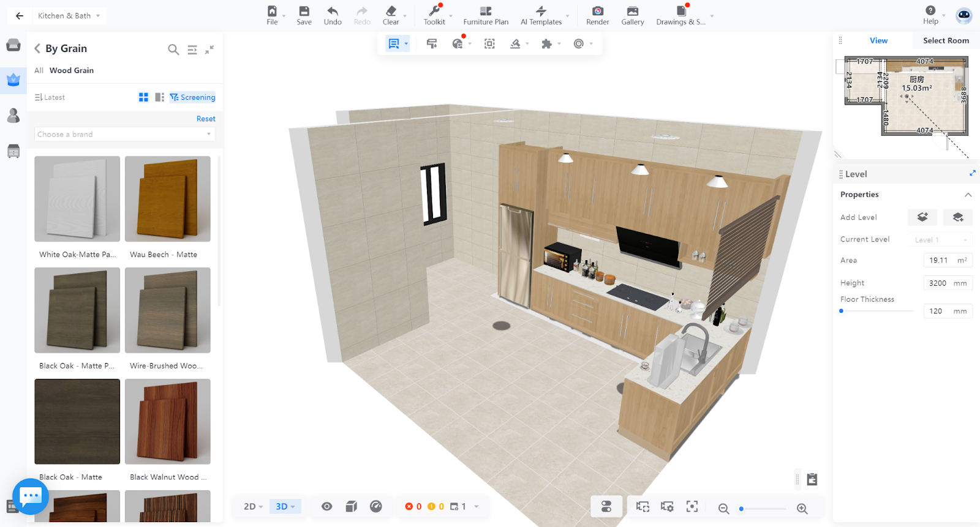Click the Reset link
This screenshot has width=980, height=527.
click(x=206, y=119)
